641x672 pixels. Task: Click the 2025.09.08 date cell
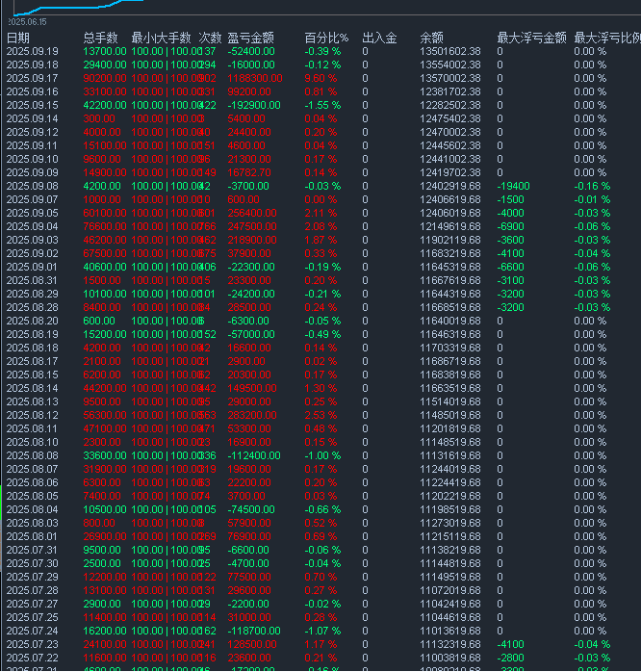point(32,186)
